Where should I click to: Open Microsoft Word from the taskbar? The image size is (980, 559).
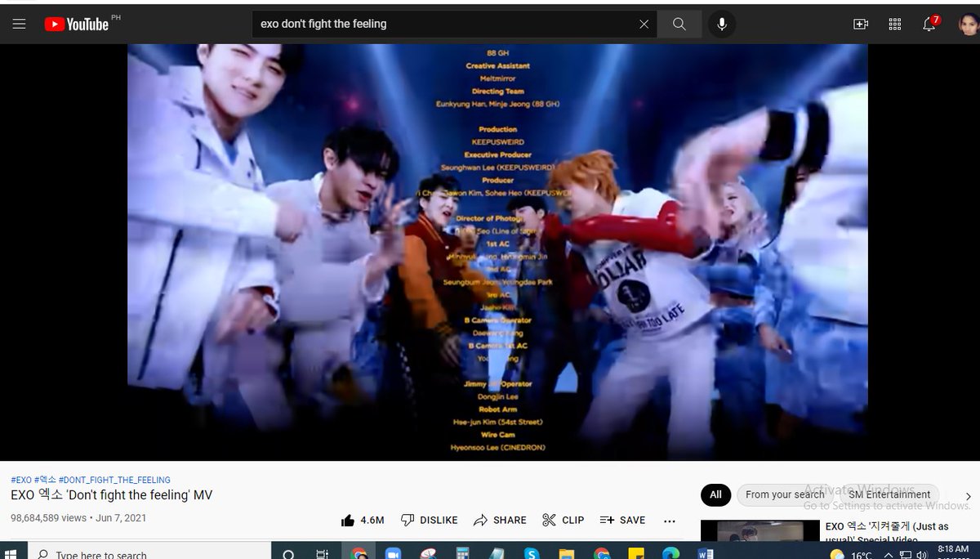pos(706,554)
